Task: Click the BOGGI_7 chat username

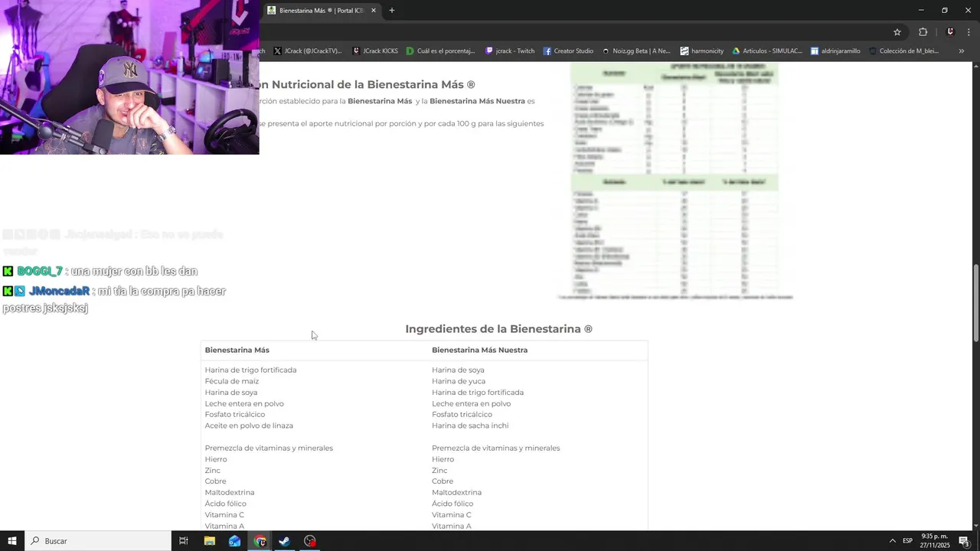Action: 40,272
